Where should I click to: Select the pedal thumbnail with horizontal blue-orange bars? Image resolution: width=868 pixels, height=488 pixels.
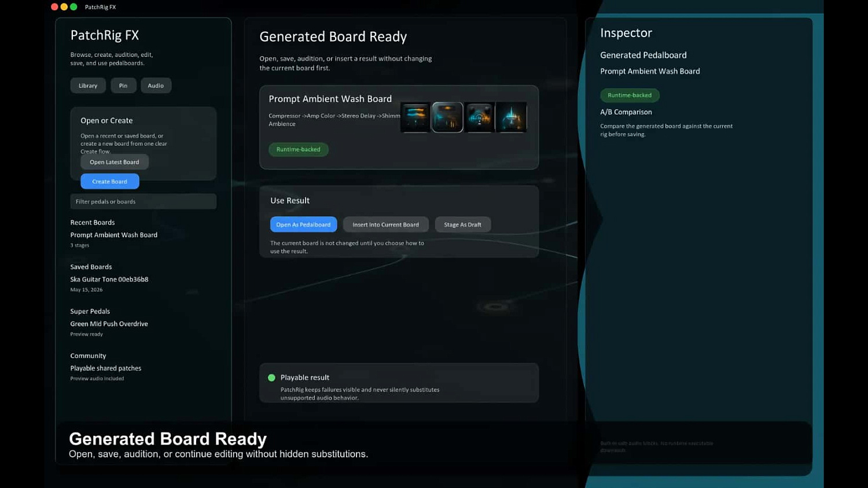tap(415, 117)
